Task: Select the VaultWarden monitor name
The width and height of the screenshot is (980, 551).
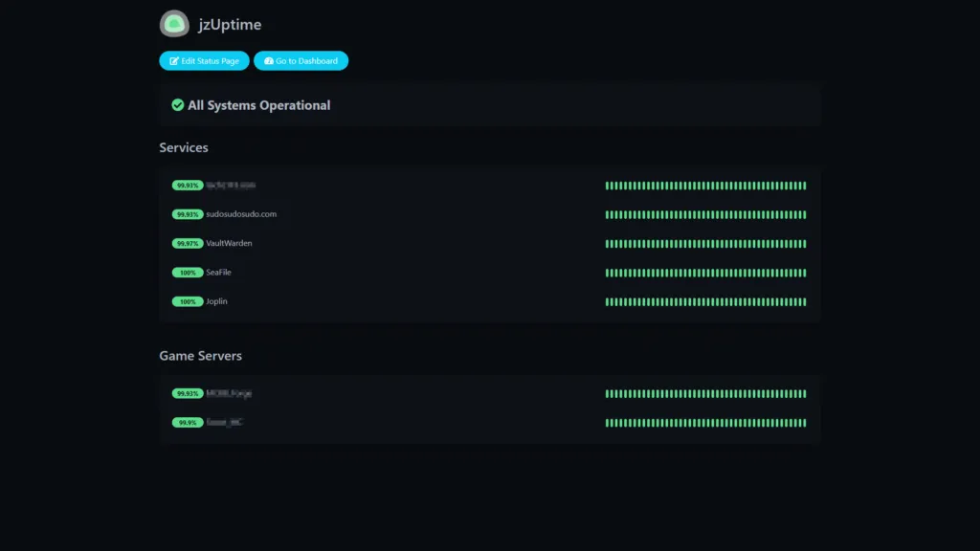Action: [x=229, y=244]
